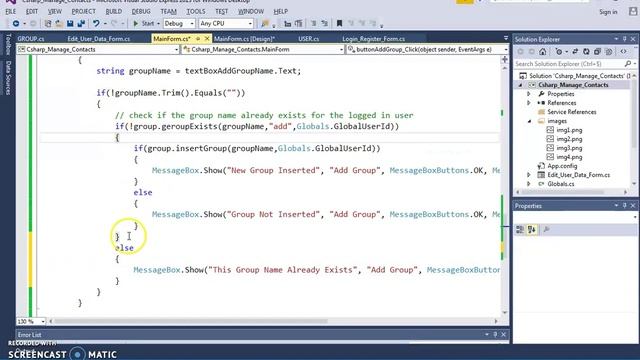640x360 pixels.
Task: Toggle Show All Files in Solution Explorer
Action: [x=609, y=51]
